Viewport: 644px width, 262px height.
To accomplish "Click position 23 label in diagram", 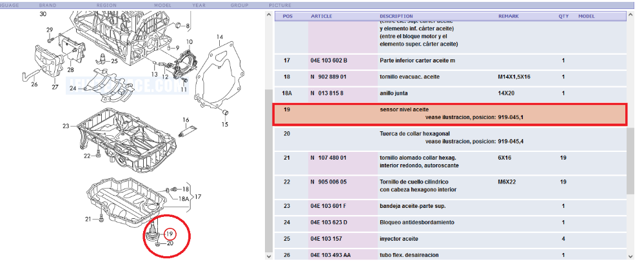I will [x=66, y=126].
